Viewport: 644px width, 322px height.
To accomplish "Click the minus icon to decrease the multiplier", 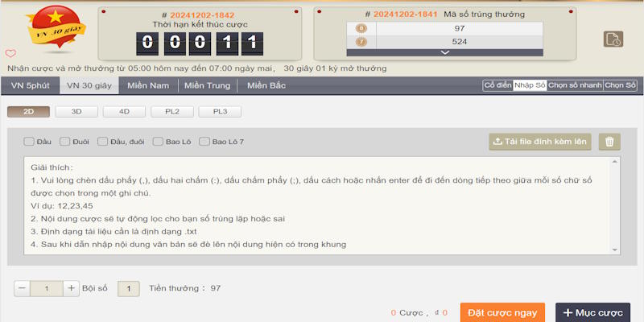I will (22, 288).
